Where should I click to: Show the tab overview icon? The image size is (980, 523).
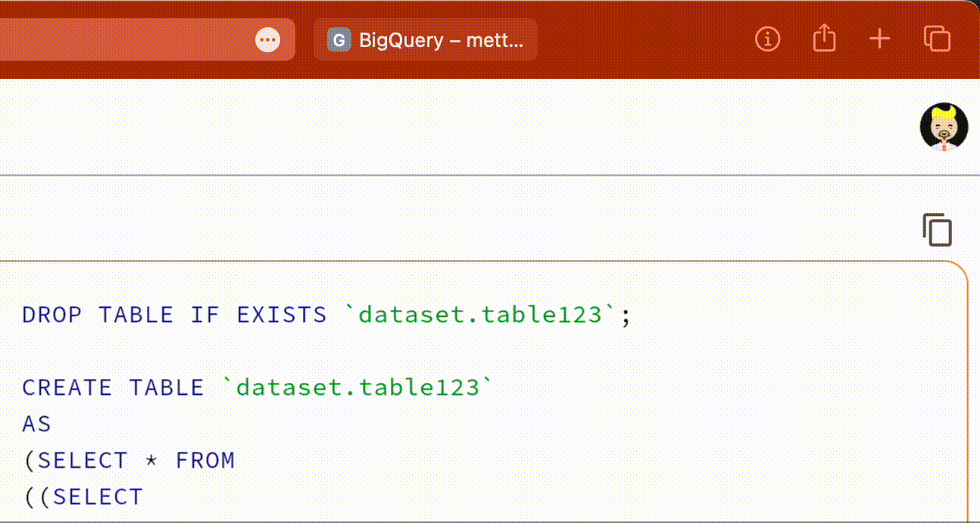click(937, 39)
